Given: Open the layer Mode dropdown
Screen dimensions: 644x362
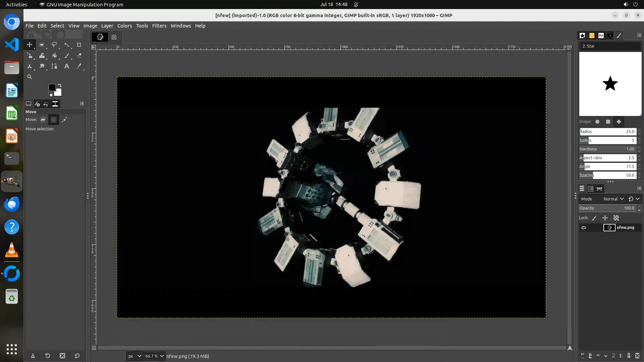Looking at the screenshot, I should 613,199.
